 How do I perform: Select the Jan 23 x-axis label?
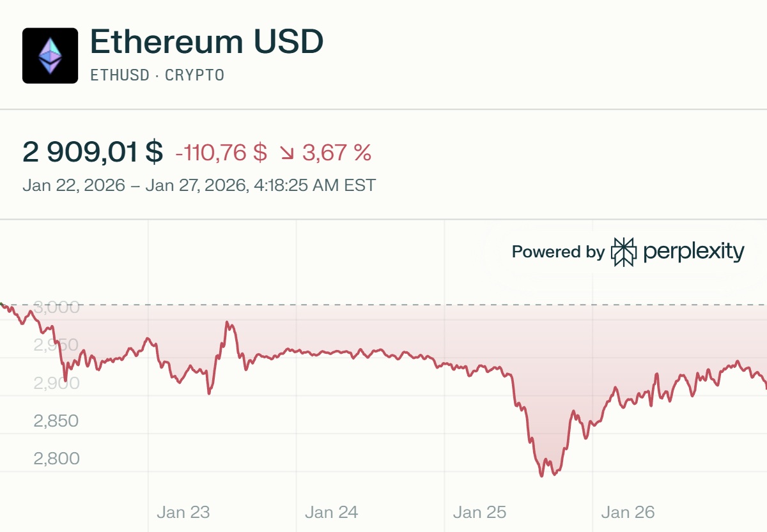tap(183, 512)
